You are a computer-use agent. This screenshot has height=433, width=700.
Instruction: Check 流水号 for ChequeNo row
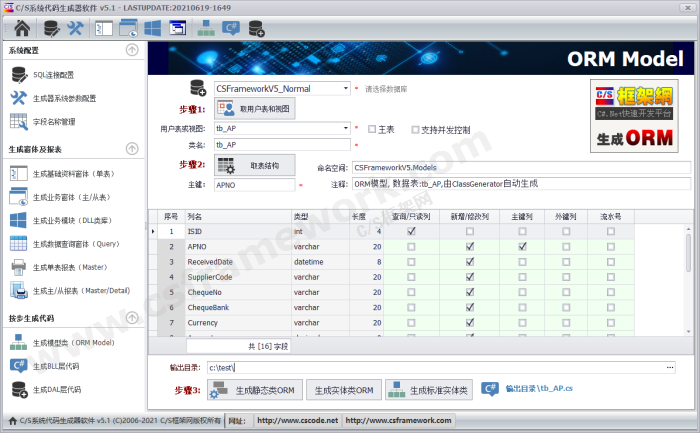[x=611, y=292]
